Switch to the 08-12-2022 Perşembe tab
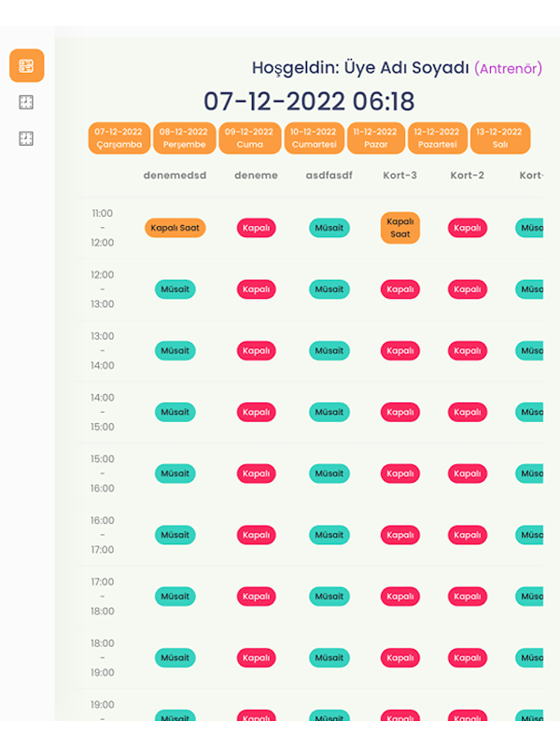 click(184, 138)
